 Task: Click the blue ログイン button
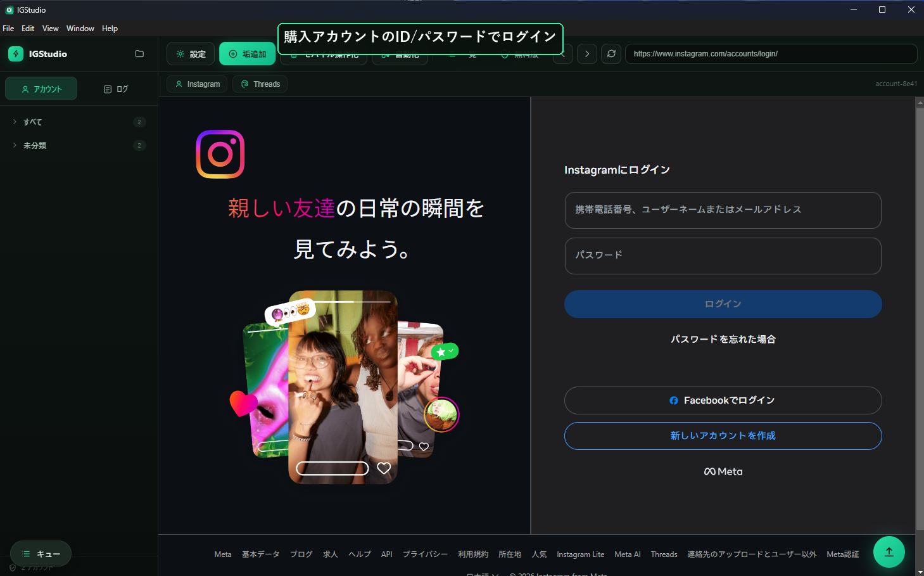723,304
